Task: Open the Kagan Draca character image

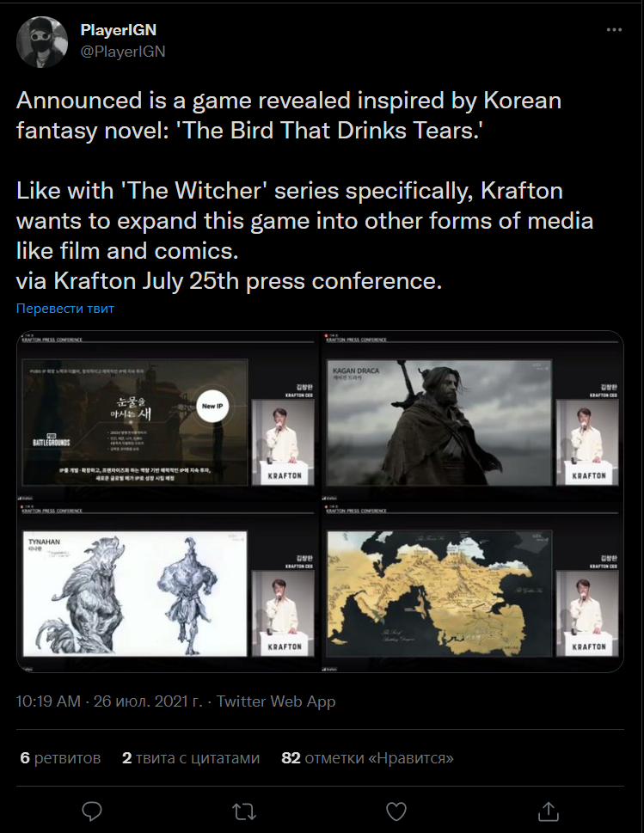Action: [x=472, y=415]
